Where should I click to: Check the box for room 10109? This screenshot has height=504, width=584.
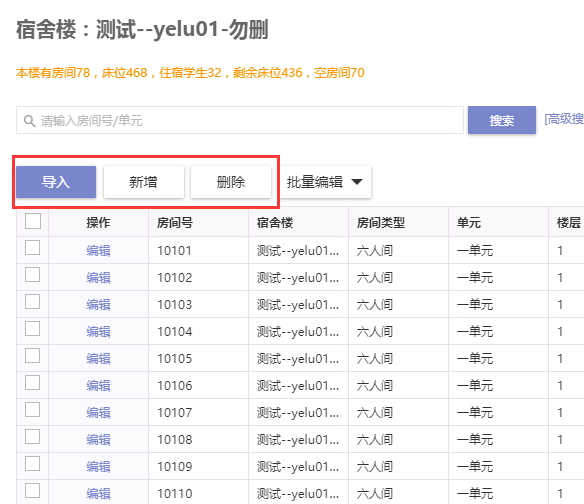coord(32,464)
